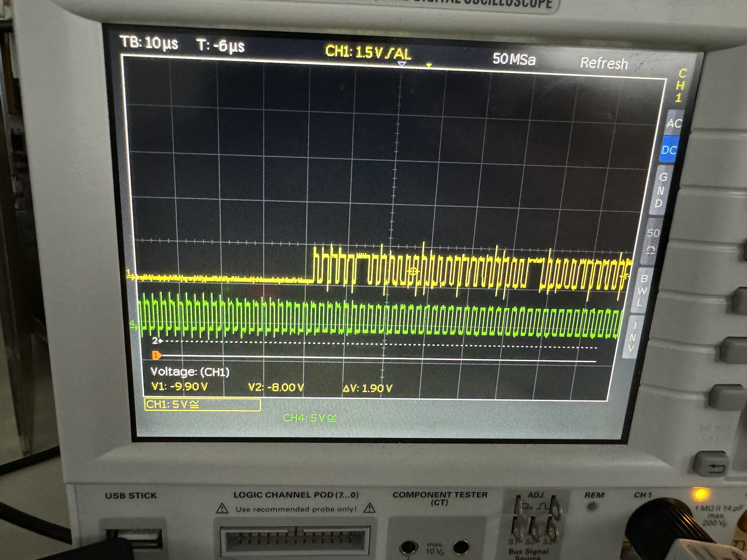Viewport: 747px width, 560px height.
Task: Click the green CH4: 5 V label
Action: (x=309, y=418)
